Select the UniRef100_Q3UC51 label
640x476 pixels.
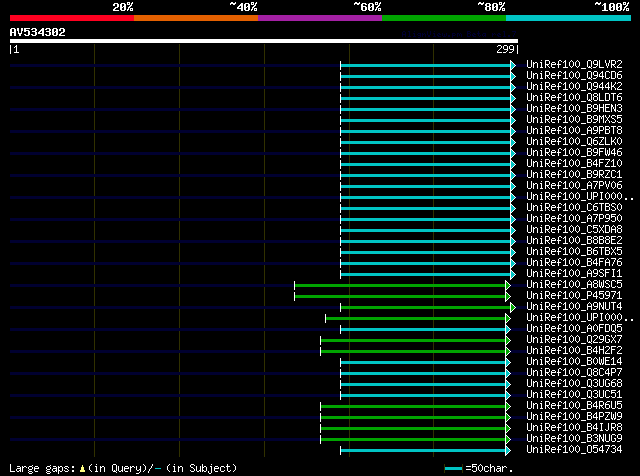pyautogui.click(x=574, y=395)
